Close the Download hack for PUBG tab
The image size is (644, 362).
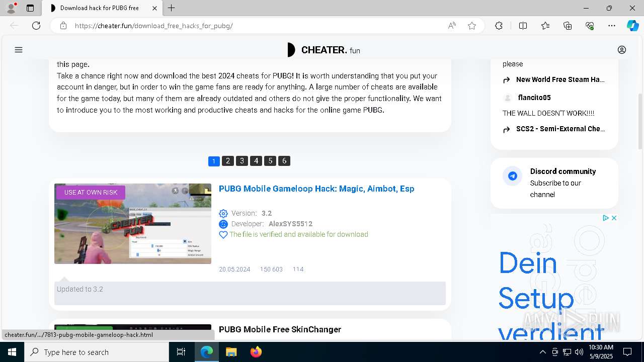pos(154,8)
